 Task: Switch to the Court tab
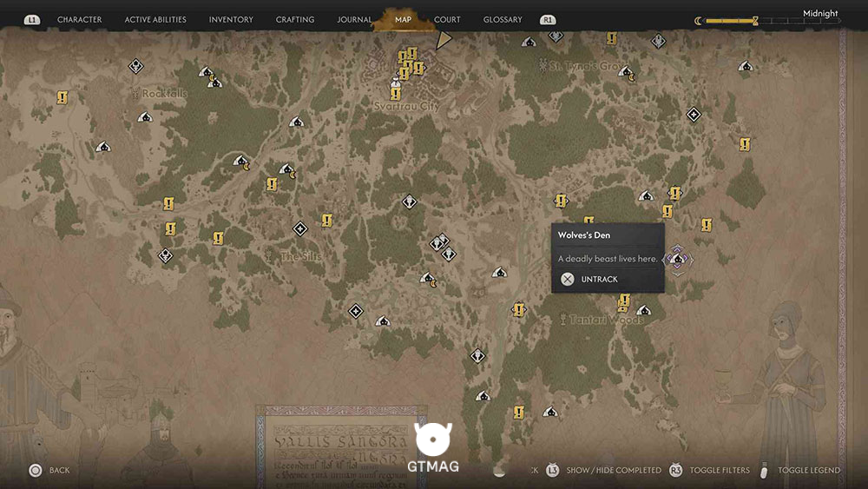(x=447, y=19)
